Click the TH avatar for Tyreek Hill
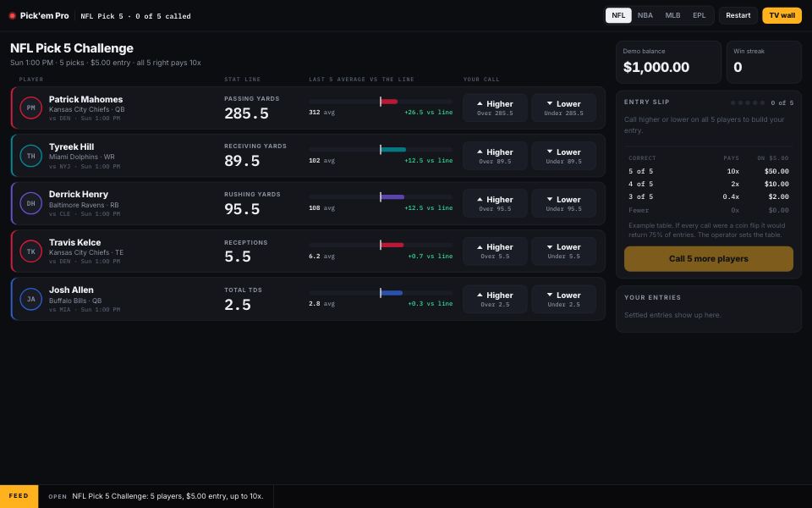This screenshot has width=812, height=508. pyautogui.click(x=31, y=156)
